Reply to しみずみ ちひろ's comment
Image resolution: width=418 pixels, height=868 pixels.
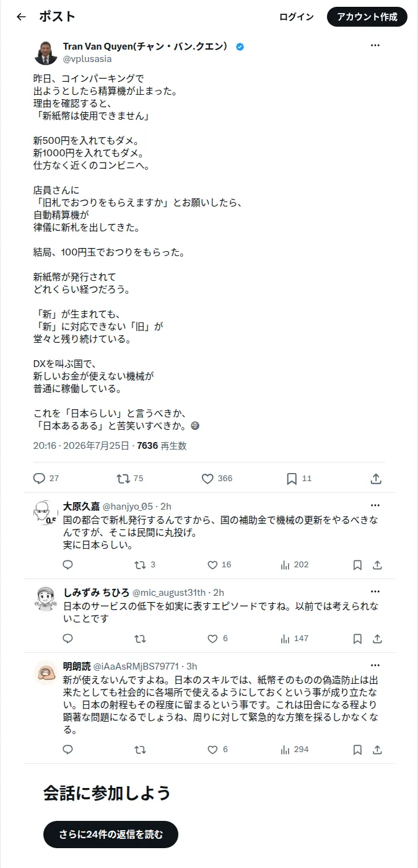pos(68,639)
